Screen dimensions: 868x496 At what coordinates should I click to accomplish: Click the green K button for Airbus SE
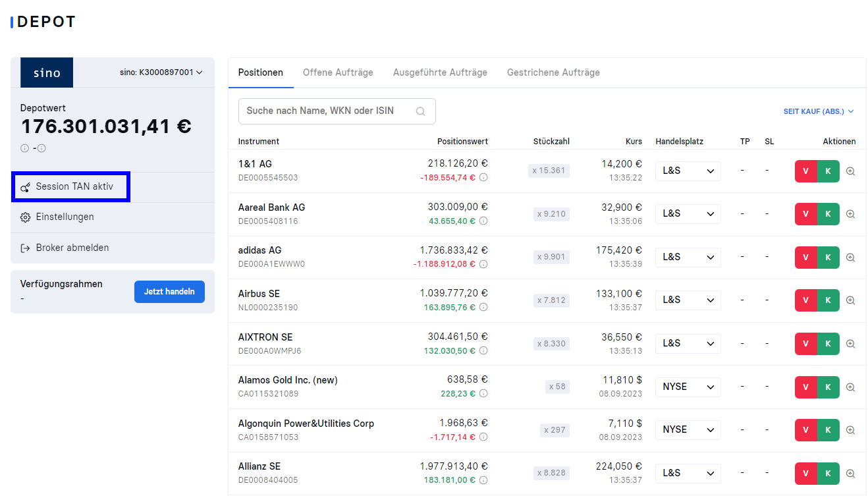click(828, 300)
